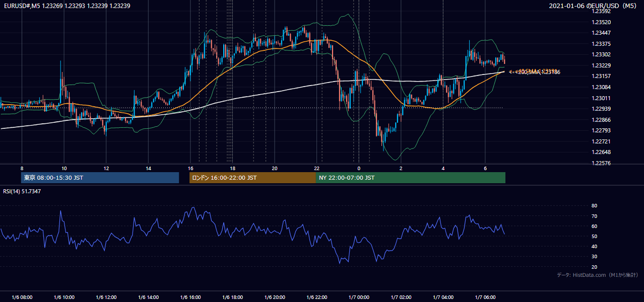Viewport: 644px width, 302px height.
Task: Click price label 1.23520
Action: tap(601, 22)
